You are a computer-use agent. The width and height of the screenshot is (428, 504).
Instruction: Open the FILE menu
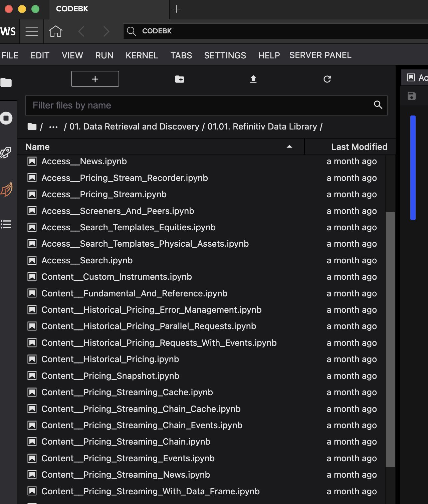pos(10,55)
